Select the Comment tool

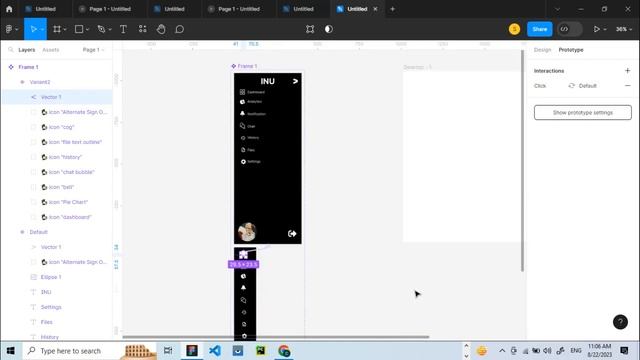(x=180, y=29)
